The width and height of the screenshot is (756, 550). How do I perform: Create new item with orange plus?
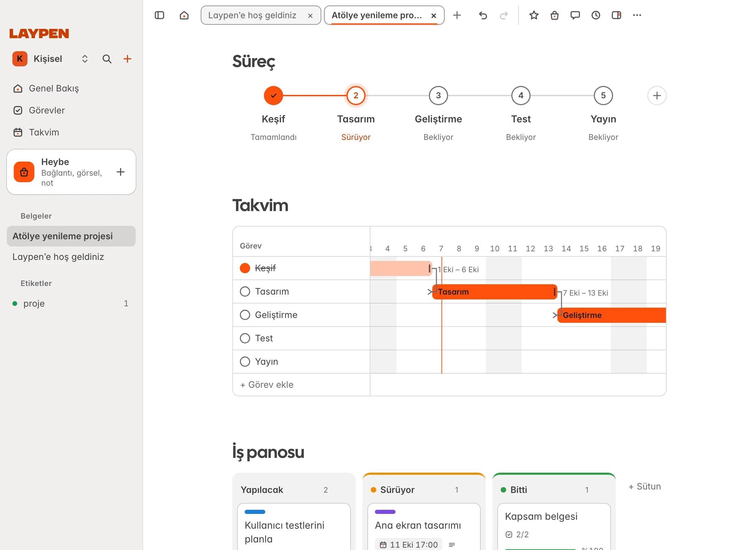127,59
